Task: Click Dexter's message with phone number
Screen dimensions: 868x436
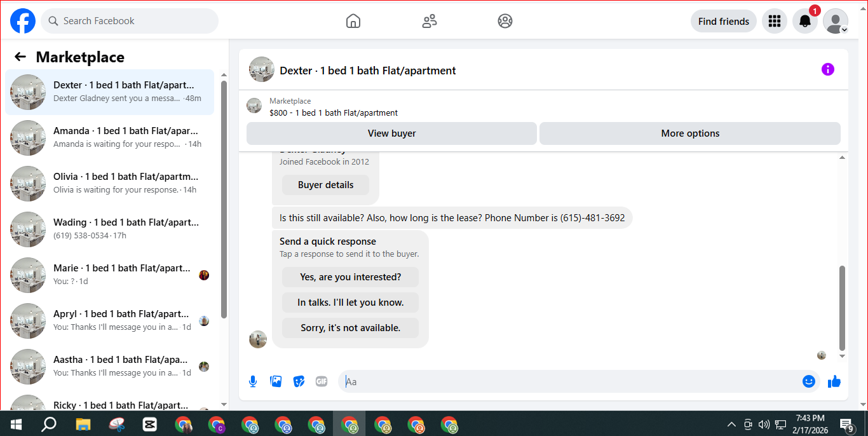Action: point(452,217)
